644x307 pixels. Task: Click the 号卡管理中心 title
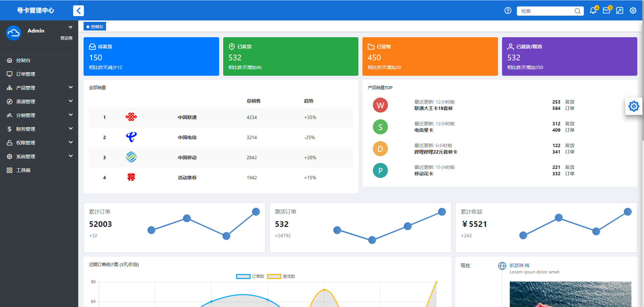[x=36, y=10]
